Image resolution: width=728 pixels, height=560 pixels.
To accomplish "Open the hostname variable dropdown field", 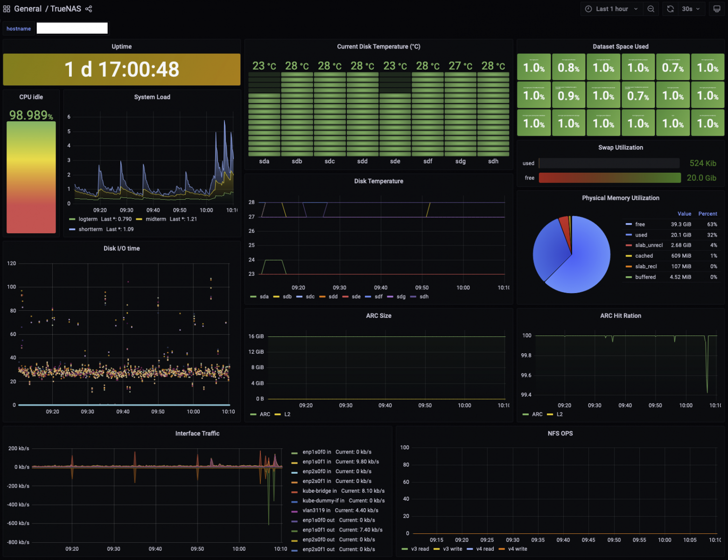I will 72,28.
